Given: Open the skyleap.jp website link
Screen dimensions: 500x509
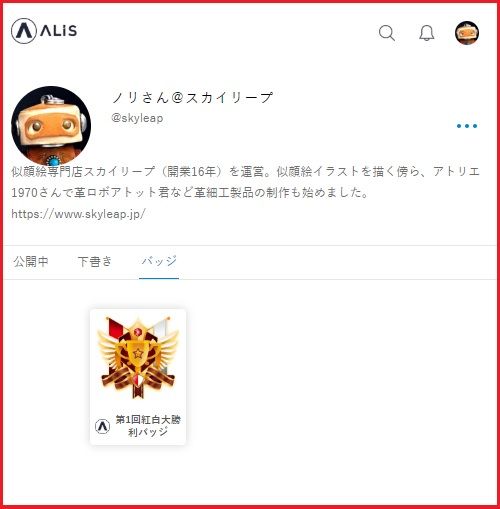Looking at the screenshot, I should point(78,214).
